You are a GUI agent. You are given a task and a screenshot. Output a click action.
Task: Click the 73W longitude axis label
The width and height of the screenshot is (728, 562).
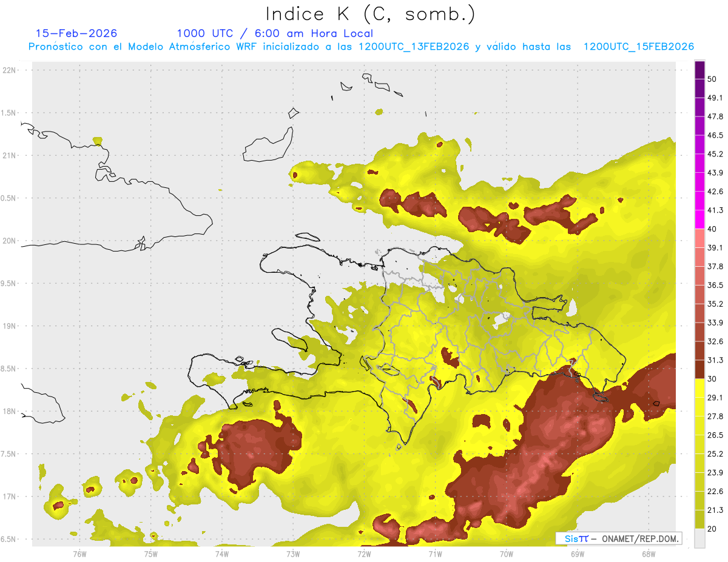coord(292,554)
